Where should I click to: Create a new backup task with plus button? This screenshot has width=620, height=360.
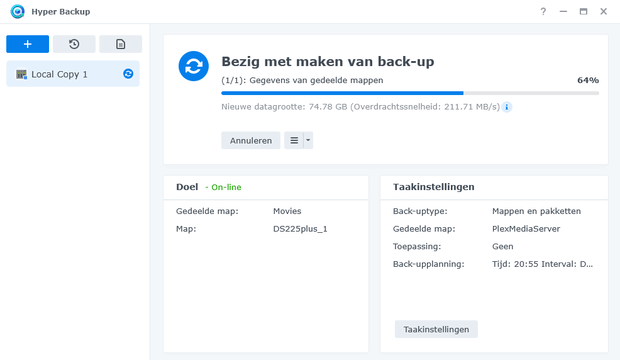pyautogui.click(x=28, y=44)
